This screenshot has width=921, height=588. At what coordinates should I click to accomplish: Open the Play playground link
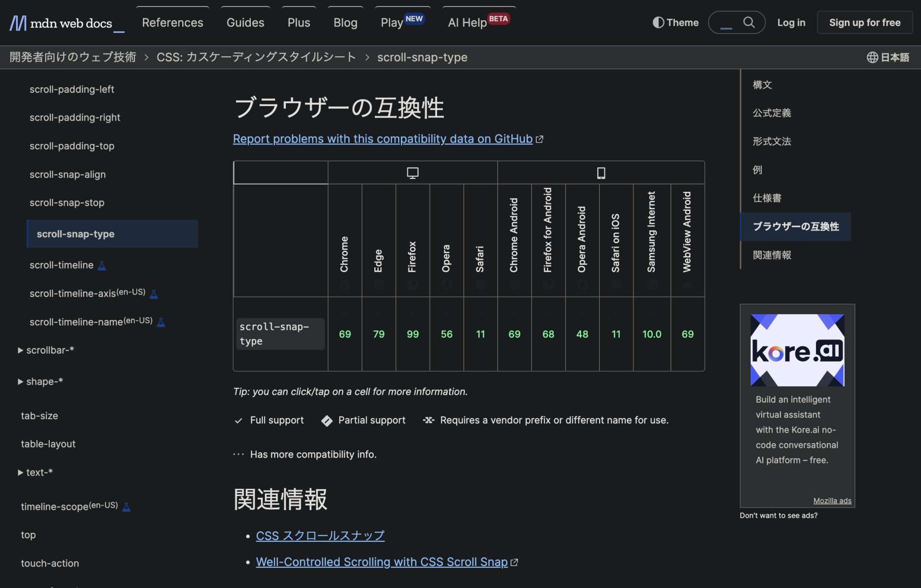402,23
